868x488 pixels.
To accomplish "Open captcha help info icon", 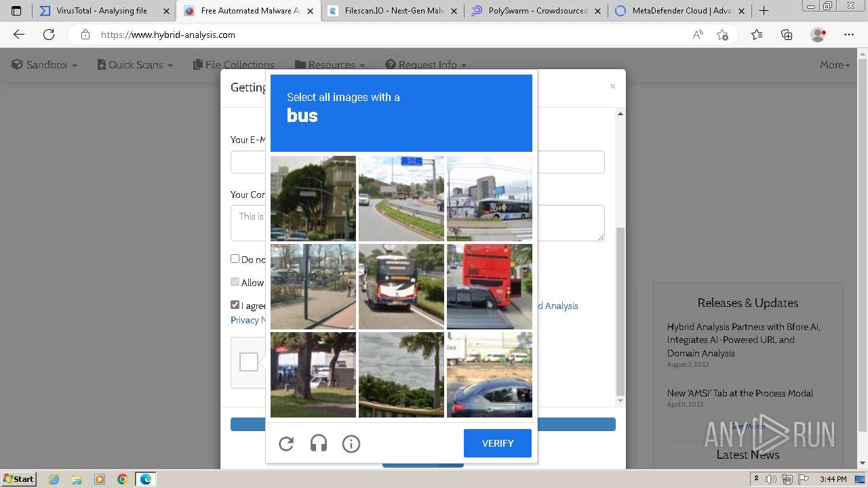I will click(x=351, y=444).
